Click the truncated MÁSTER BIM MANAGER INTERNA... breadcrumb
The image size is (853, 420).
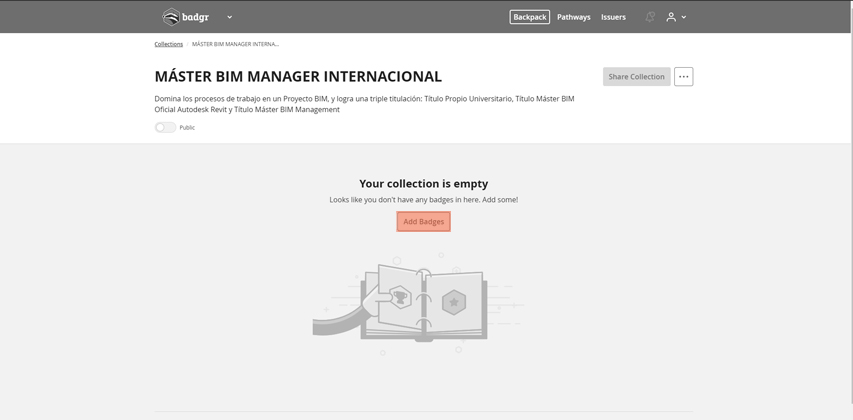236,44
